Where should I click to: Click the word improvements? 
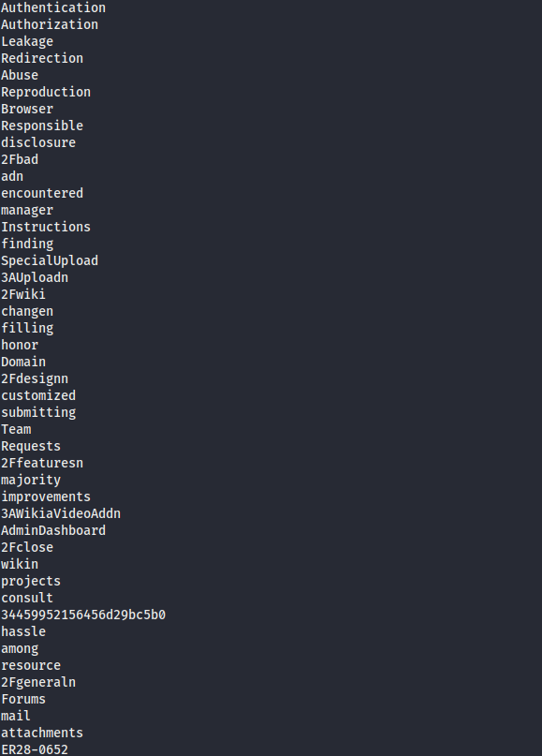click(x=45, y=497)
